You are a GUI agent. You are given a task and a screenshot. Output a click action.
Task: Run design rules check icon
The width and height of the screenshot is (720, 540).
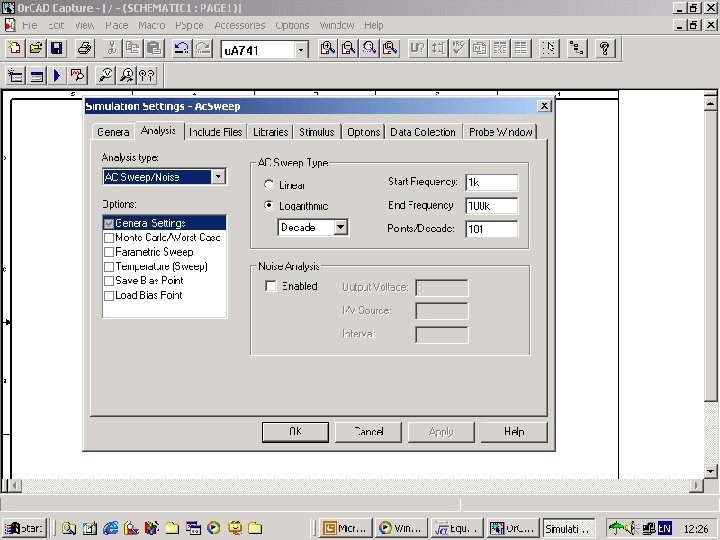coord(458,48)
